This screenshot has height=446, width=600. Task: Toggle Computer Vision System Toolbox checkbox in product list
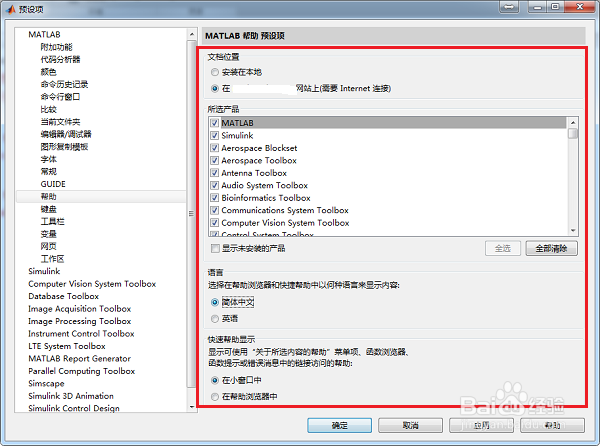[215, 223]
